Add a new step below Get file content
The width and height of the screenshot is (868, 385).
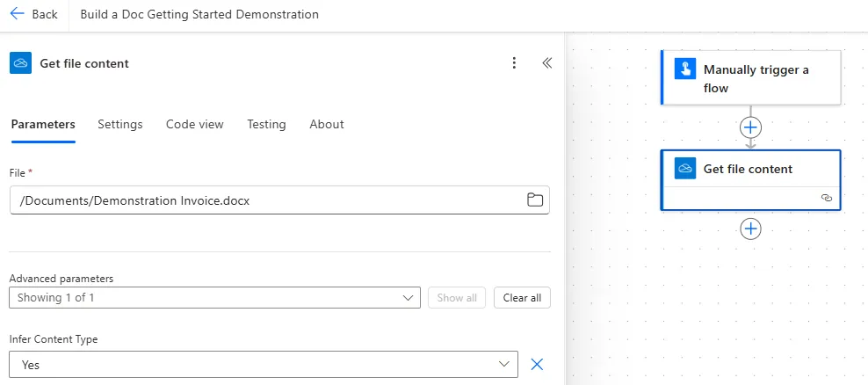(750, 229)
